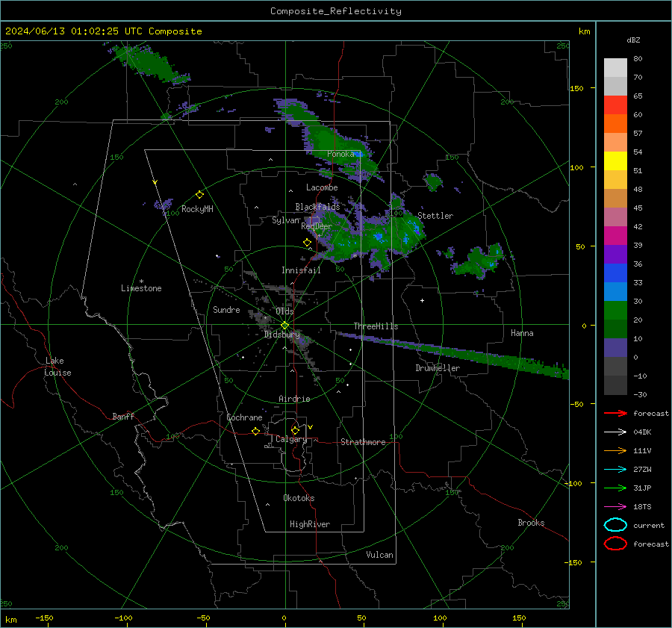Click the RedDeer city label
The width and height of the screenshot is (672, 628).
(x=317, y=226)
